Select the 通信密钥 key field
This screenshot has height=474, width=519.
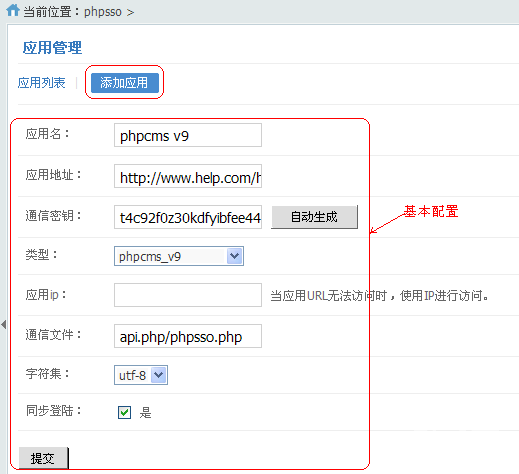[x=188, y=217]
